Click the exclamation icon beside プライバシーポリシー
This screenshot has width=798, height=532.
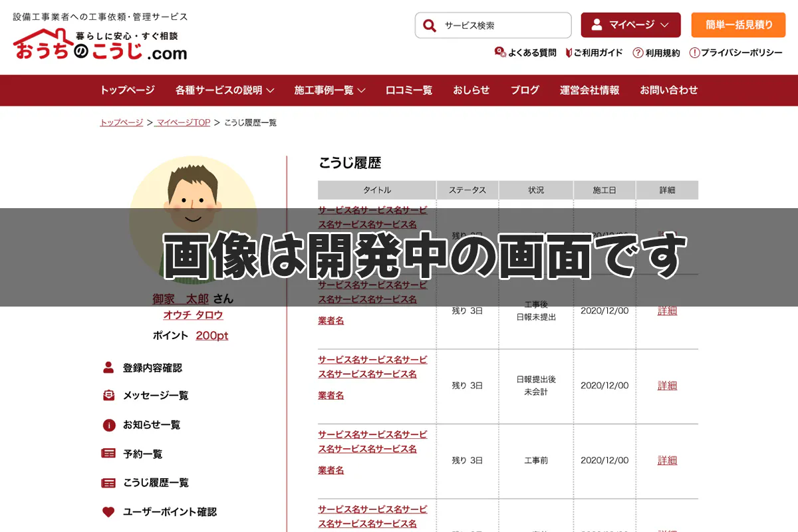coord(696,52)
